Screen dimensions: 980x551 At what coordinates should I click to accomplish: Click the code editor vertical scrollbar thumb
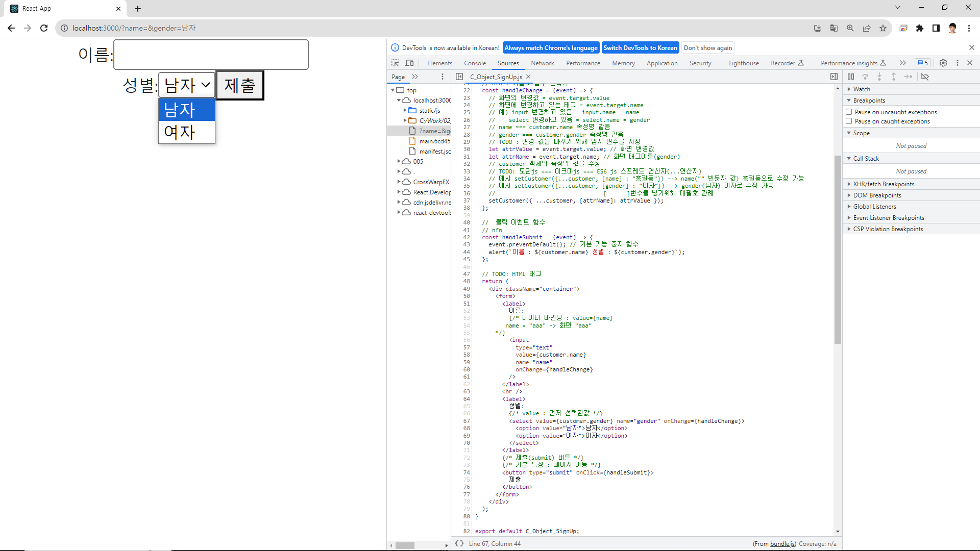click(x=838, y=250)
